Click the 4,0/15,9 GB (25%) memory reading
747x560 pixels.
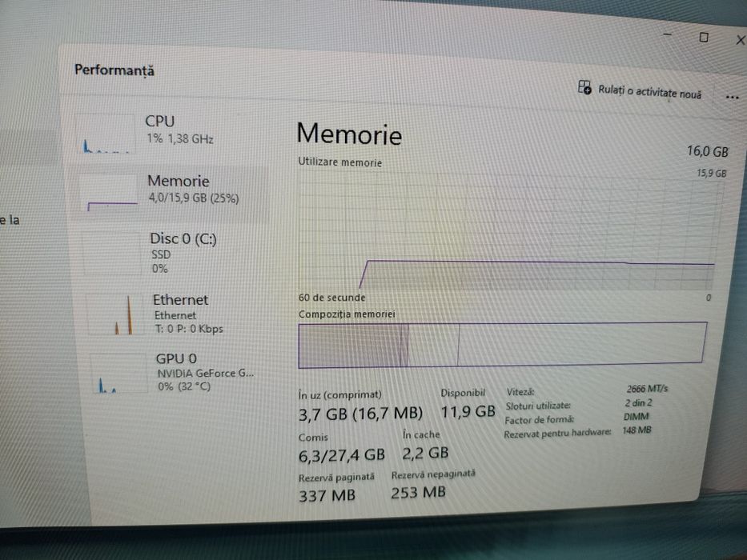click(194, 198)
